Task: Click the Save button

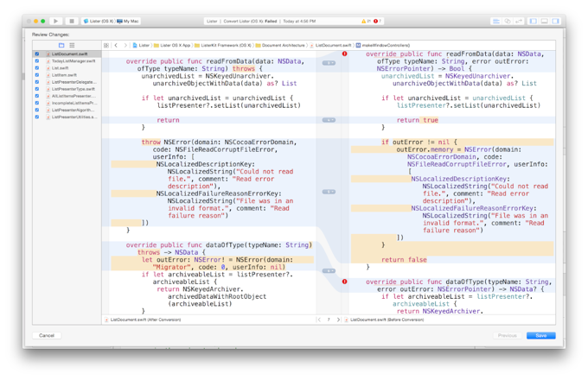Action: [x=540, y=335]
